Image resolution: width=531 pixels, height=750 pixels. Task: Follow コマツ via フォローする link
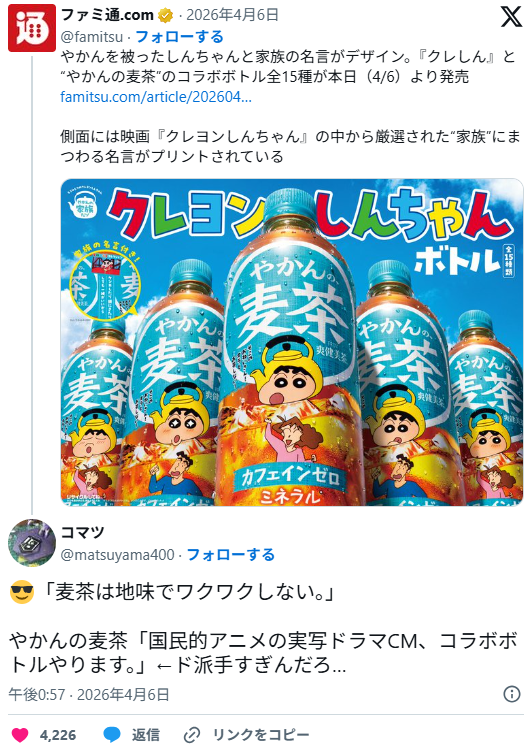[231, 554]
